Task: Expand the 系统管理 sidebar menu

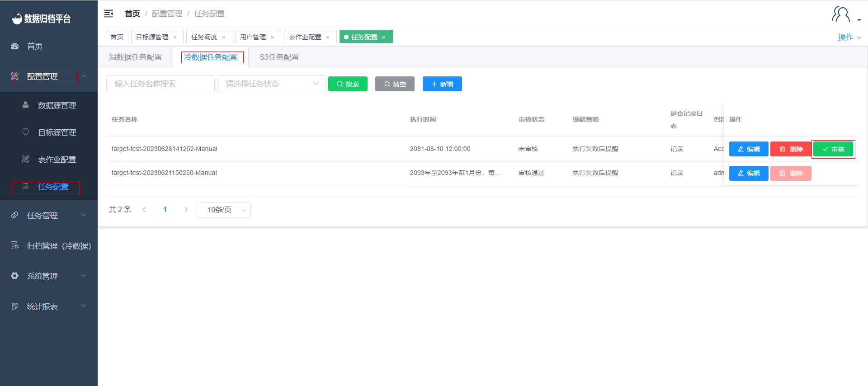Action: tap(84, 275)
